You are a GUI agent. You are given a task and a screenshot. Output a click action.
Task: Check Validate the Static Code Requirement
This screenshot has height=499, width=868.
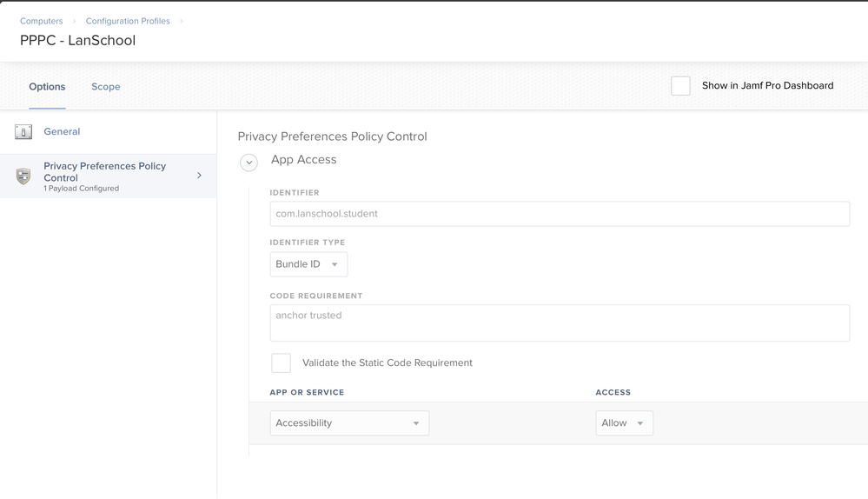[x=282, y=363]
